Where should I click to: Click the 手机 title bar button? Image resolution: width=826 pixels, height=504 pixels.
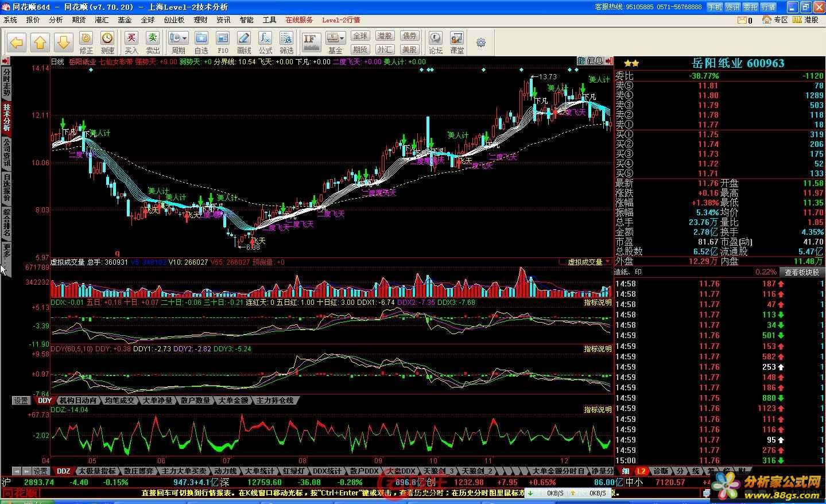pyautogui.click(x=715, y=7)
